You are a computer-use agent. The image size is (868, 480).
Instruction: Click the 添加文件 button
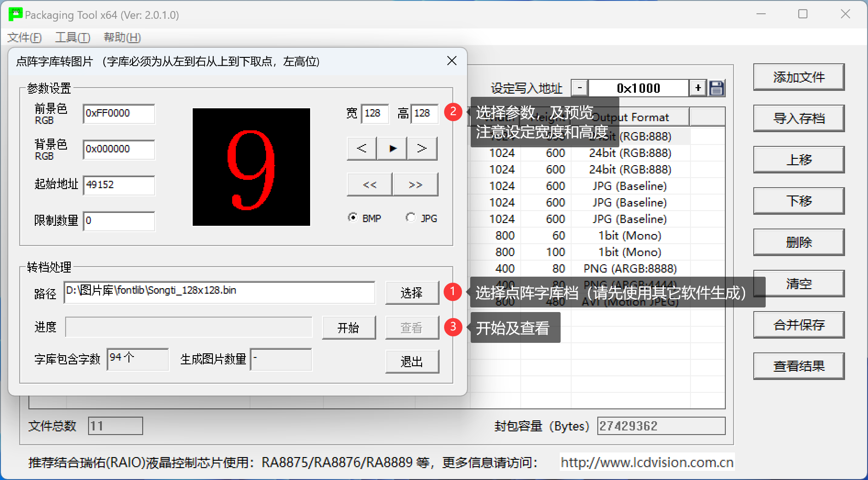[x=799, y=77]
